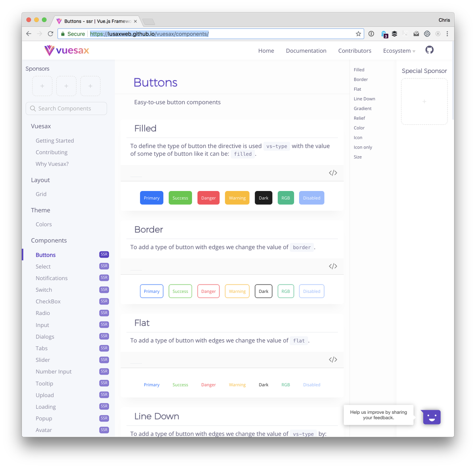This screenshot has height=468, width=476.
Task: Click the extension icon with badge 3
Action: (x=384, y=34)
